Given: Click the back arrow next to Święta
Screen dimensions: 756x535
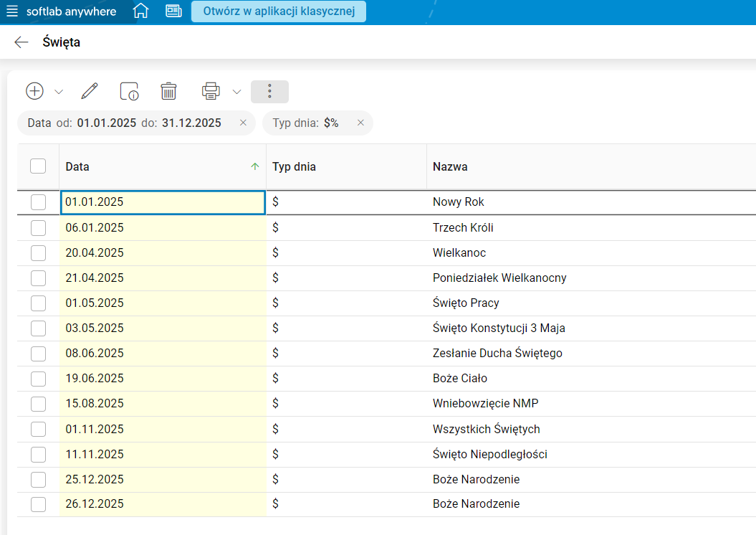Looking at the screenshot, I should pyautogui.click(x=21, y=42).
